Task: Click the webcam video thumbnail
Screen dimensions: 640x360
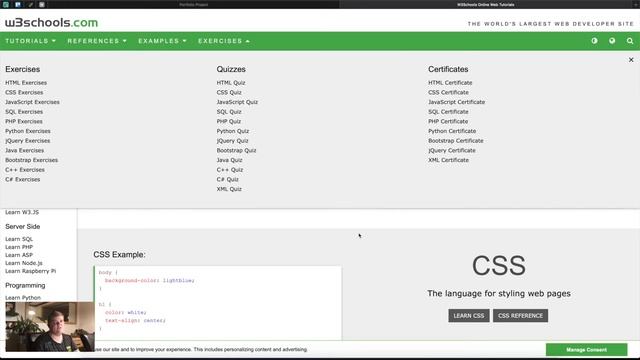Action: coord(50,327)
